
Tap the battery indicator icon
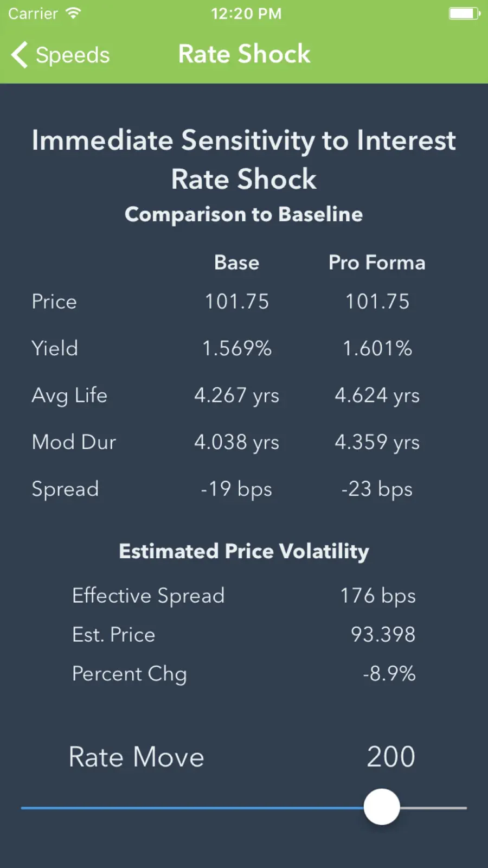(464, 13)
